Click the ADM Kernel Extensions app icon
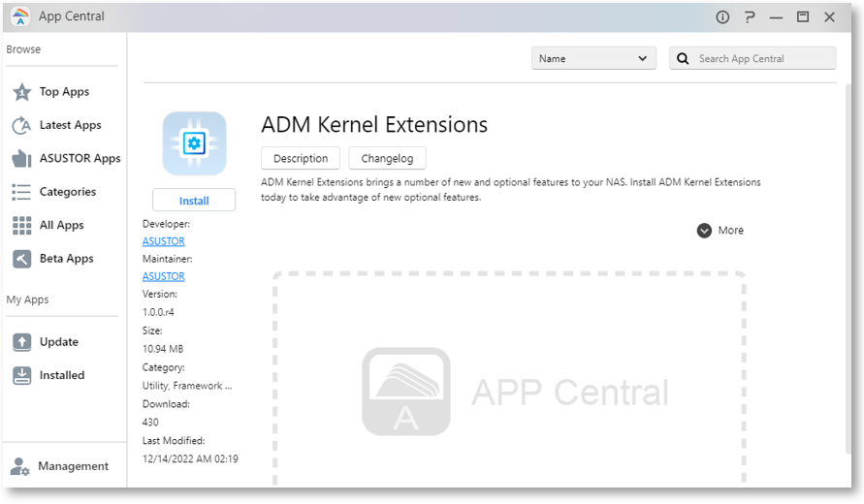864x504 pixels. tap(194, 143)
